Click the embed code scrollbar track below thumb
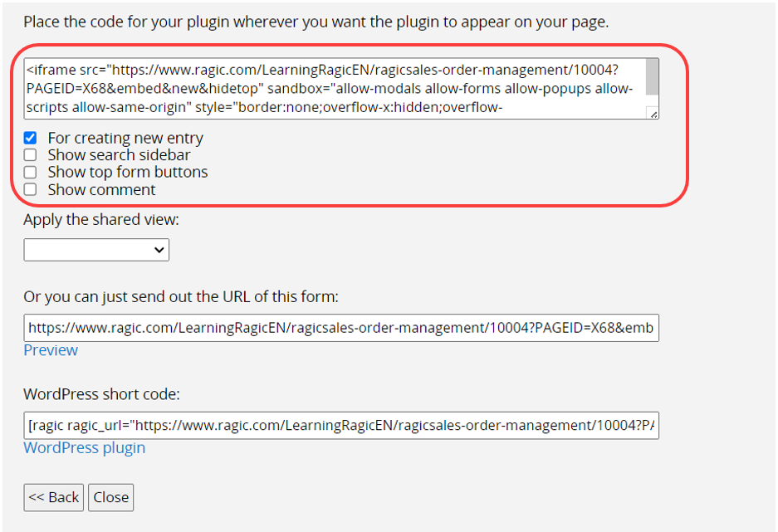Image resolution: width=778 pixels, height=532 pixels. tap(652, 101)
